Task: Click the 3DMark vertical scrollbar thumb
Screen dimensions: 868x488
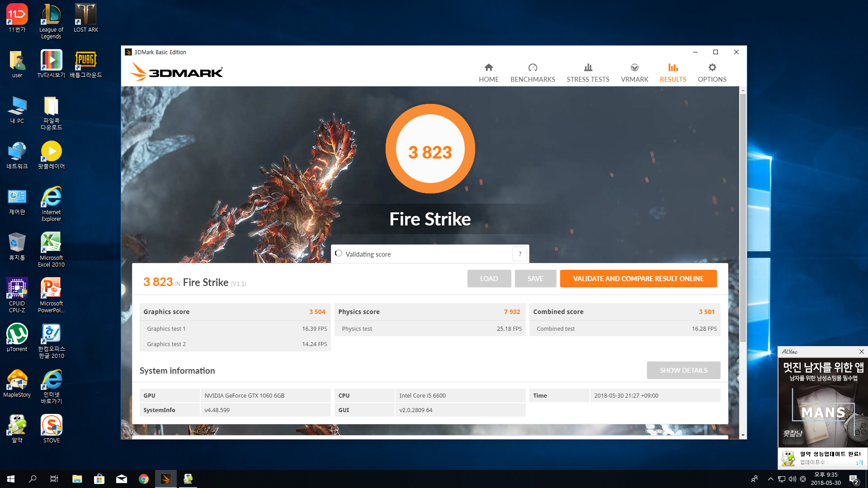Action: pos(743,217)
